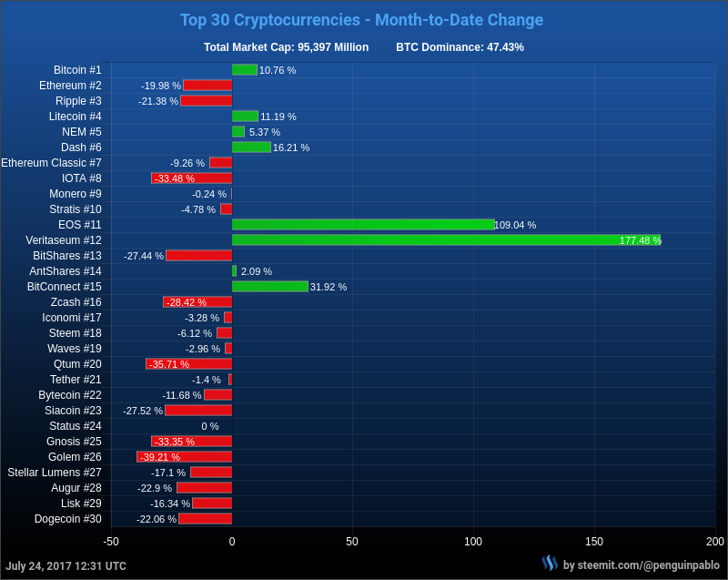728x580 pixels.
Task: Click the chart title text
Action: pos(361,20)
